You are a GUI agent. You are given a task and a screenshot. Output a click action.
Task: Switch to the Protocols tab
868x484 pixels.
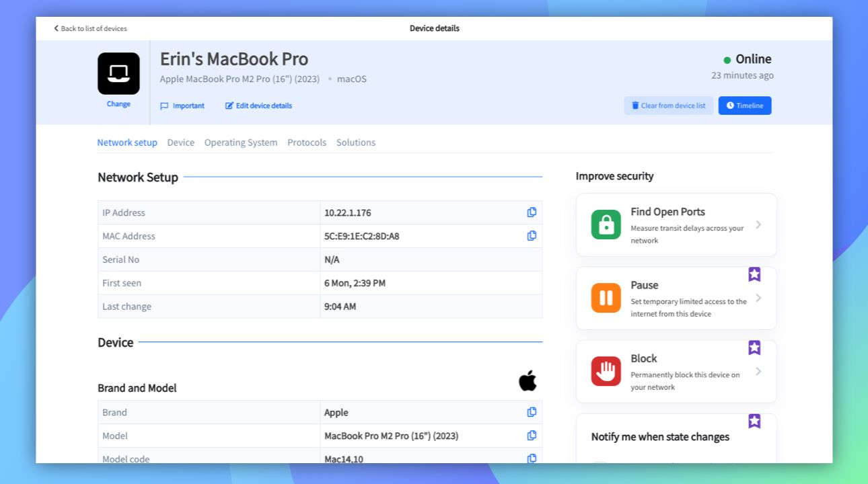coord(307,142)
